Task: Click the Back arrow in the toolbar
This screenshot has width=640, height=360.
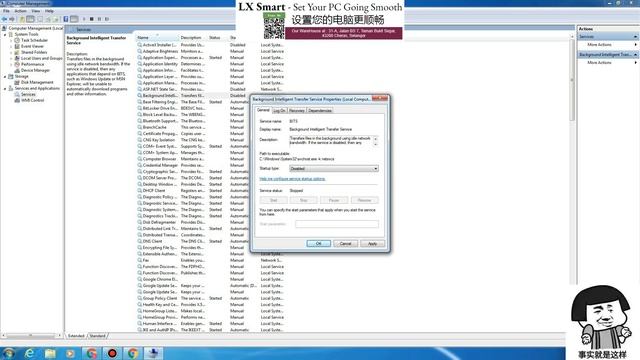Action: pyautogui.click(x=4, y=19)
